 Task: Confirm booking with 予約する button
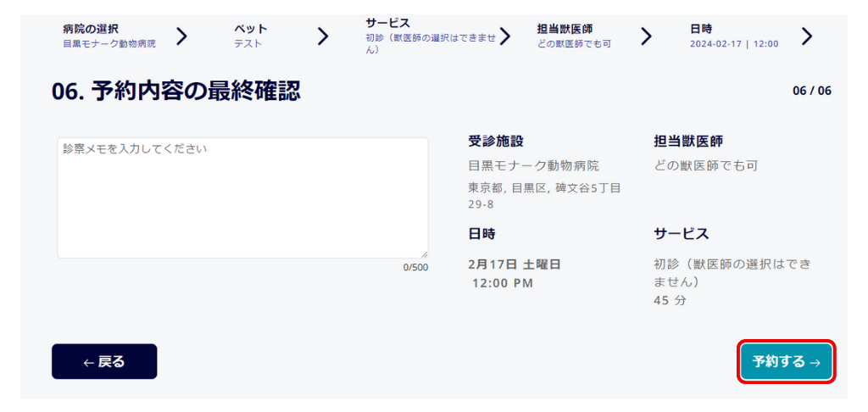pos(786,362)
